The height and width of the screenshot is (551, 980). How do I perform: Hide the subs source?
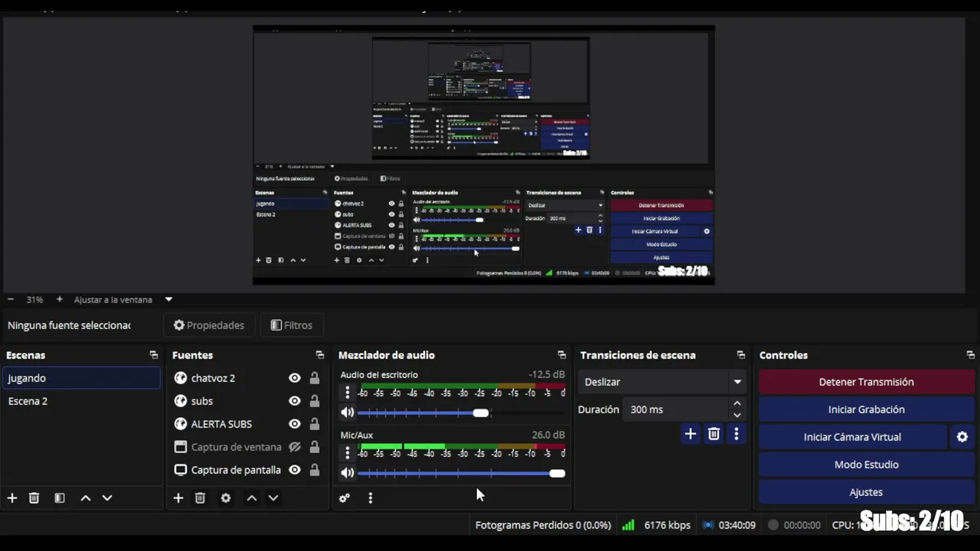pyautogui.click(x=294, y=401)
